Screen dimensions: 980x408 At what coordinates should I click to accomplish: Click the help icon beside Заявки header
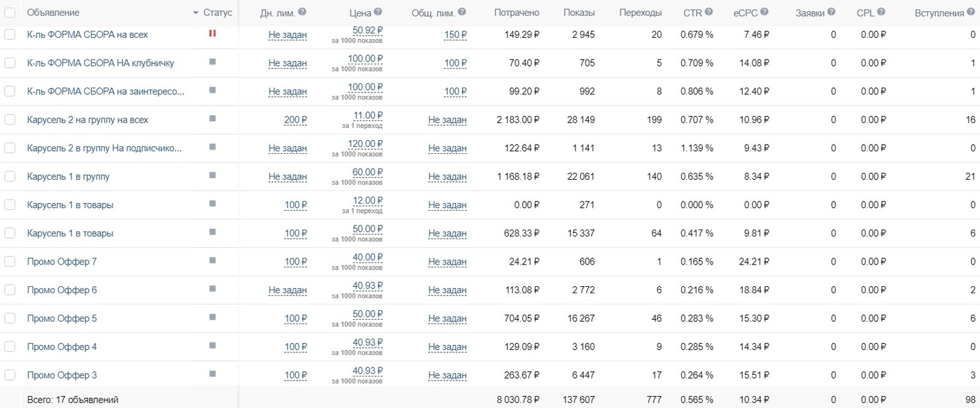pyautogui.click(x=831, y=12)
